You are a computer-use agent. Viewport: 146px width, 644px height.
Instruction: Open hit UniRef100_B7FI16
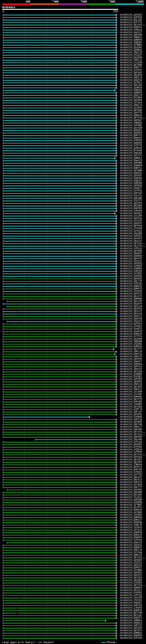coord(131,22)
